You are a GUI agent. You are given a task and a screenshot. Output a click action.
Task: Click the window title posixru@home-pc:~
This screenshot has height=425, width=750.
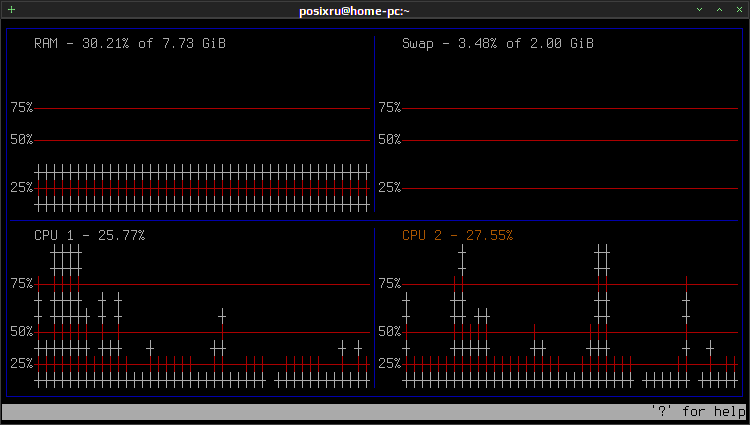click(x=354, y=11)
